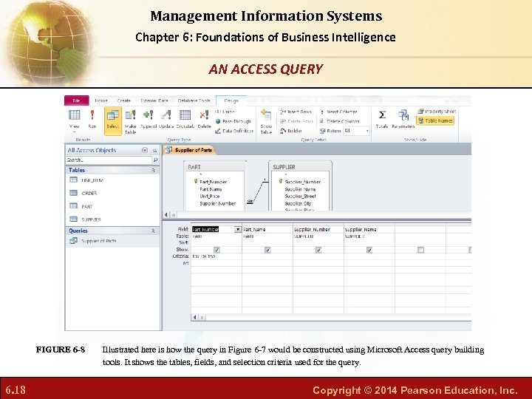Click the search magnifier icon
The image size is (532, 399).
click(x=155, y=160)
